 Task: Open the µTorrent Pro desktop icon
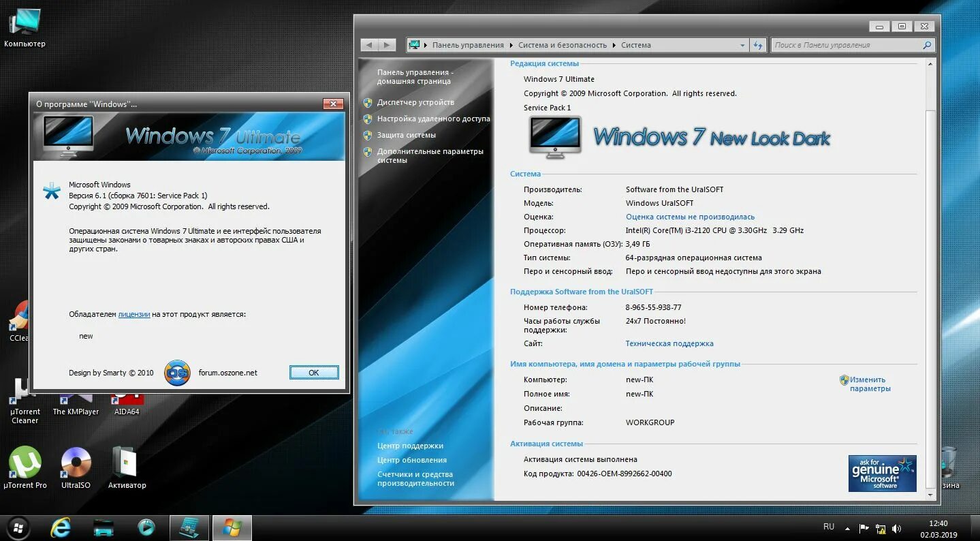25,467
